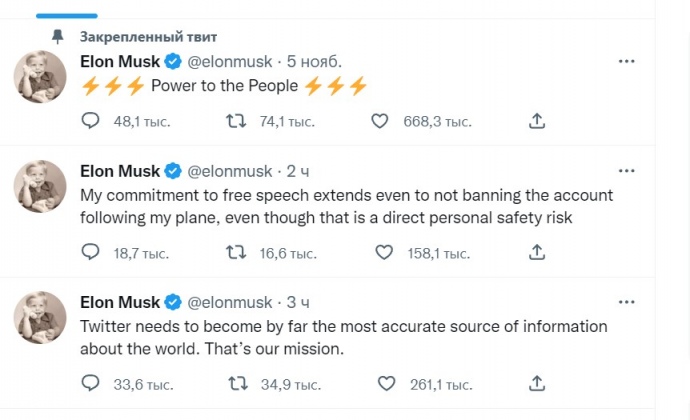Like the Power to the People tweet

[379, 121]
